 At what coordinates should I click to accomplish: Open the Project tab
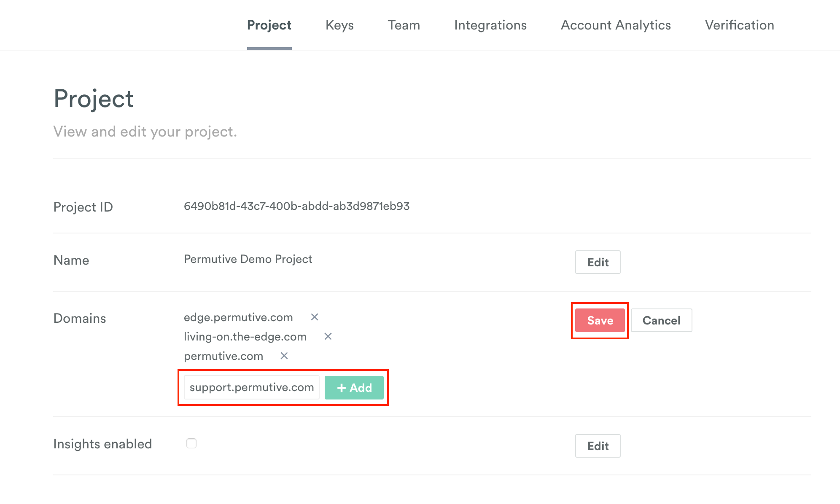pos(269,25)
